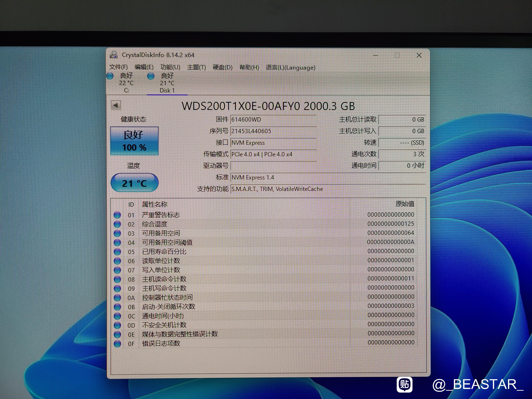Screen dimensions: 532x399
Task: Click the raw value 00000000000003
Action: (x=391, y=306)
